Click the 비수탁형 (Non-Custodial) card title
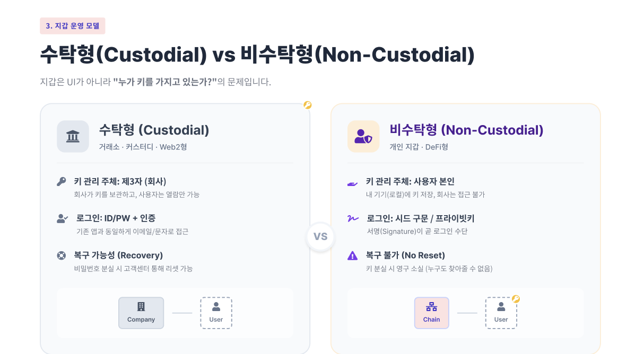Image resolution: width=644 pixels, height=354 pixels. pos(466,130)
